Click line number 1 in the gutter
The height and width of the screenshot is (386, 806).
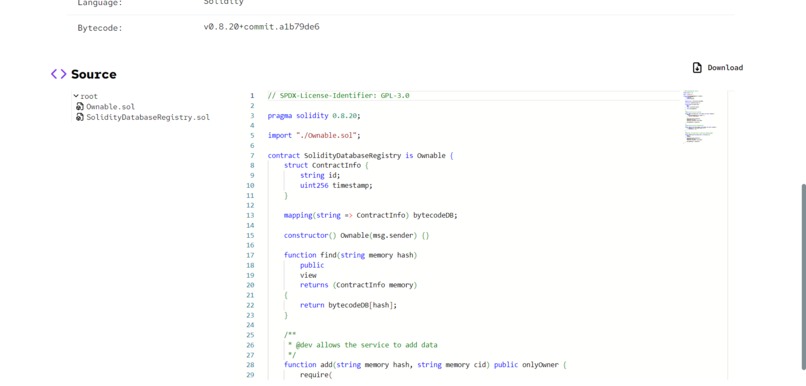coord(252,96)
